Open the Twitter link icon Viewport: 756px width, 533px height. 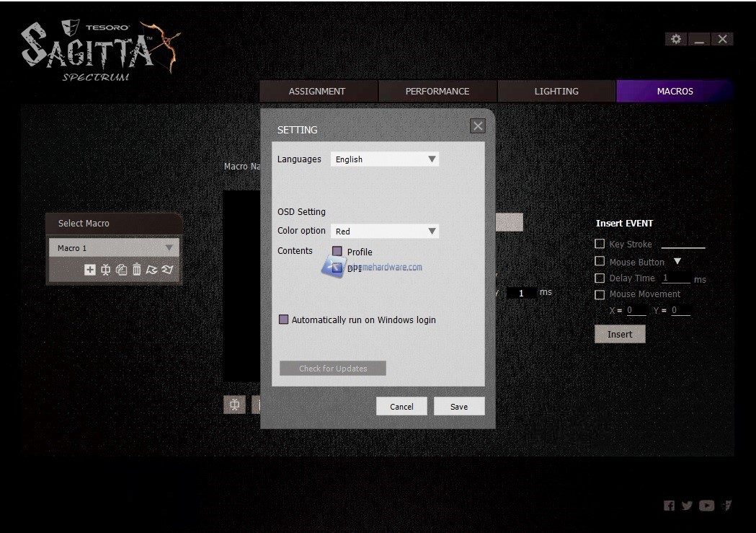[x=687, y=506]
